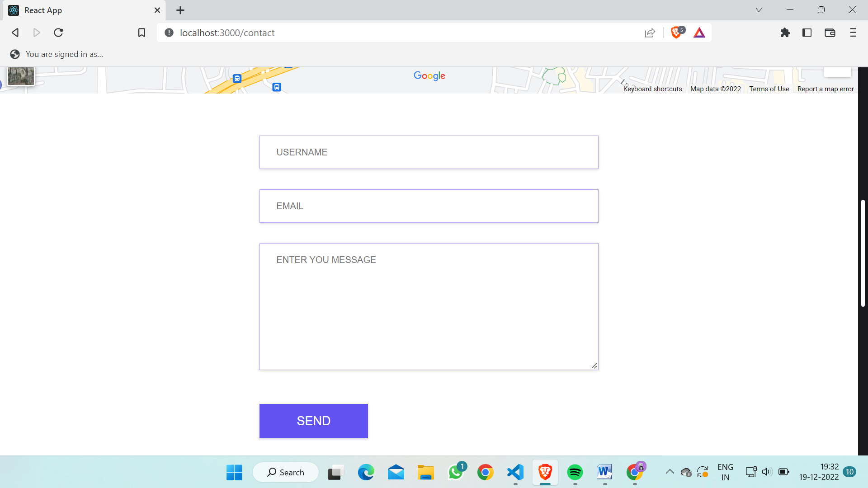Expand hidden system tray icons

pos(670,472)
